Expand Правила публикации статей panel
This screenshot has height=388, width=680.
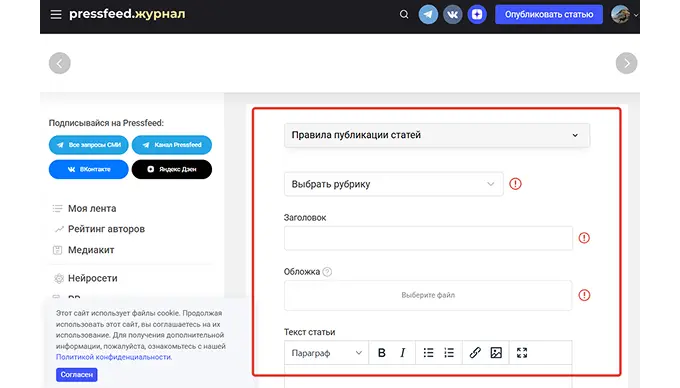coord(437,135)
